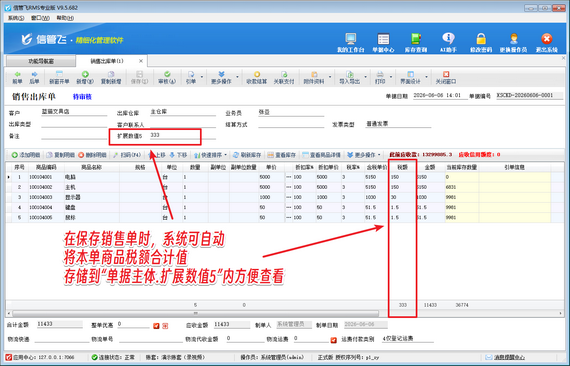Screen dimensions: 570x366
Task: Click red icon beside 整单优惠 field
Action: [157, 326]
